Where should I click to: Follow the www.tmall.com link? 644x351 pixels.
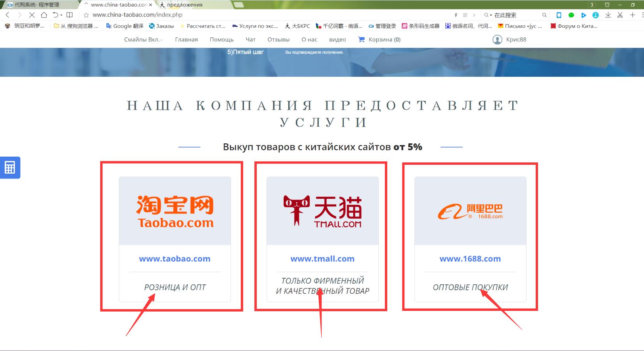(323, 259)
